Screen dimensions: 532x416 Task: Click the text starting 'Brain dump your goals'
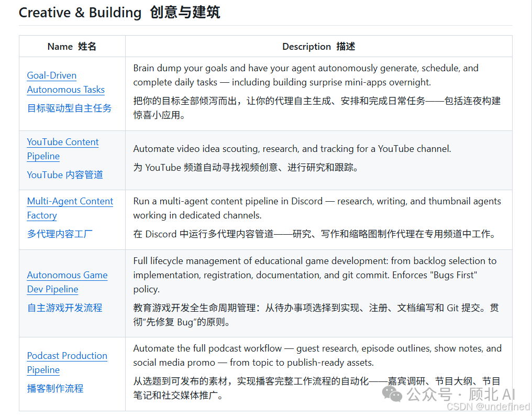tap(306, 75)
